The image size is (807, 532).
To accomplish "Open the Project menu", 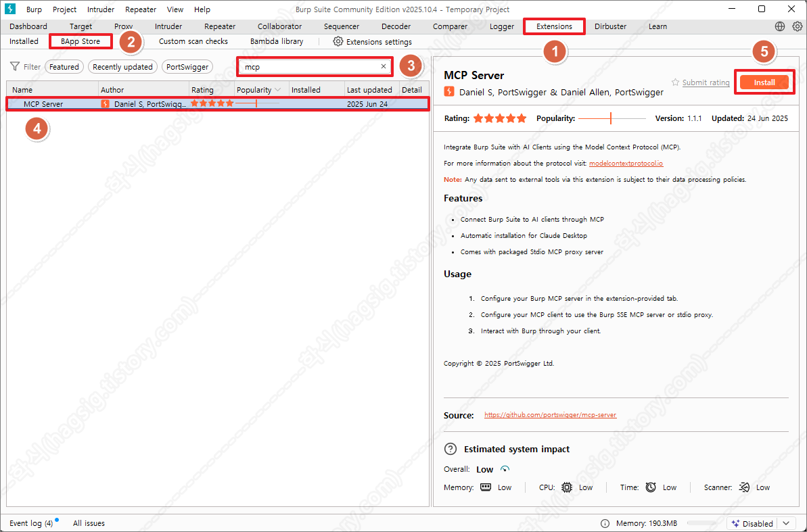I will pyautogui.click(x=64, y=9).
